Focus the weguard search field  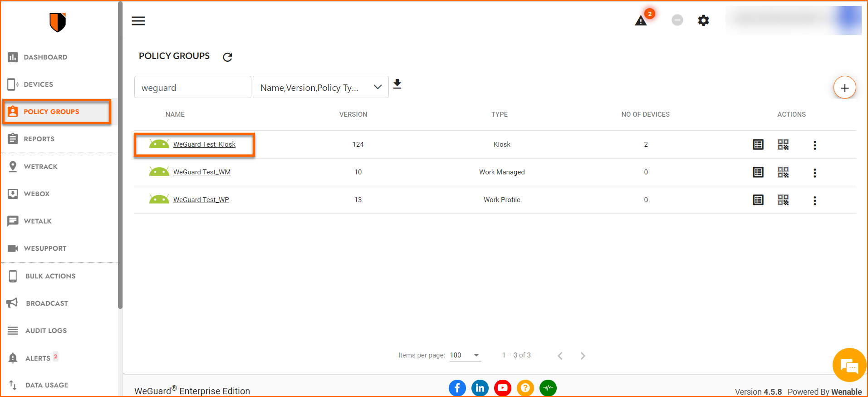(x=193, y=87)
